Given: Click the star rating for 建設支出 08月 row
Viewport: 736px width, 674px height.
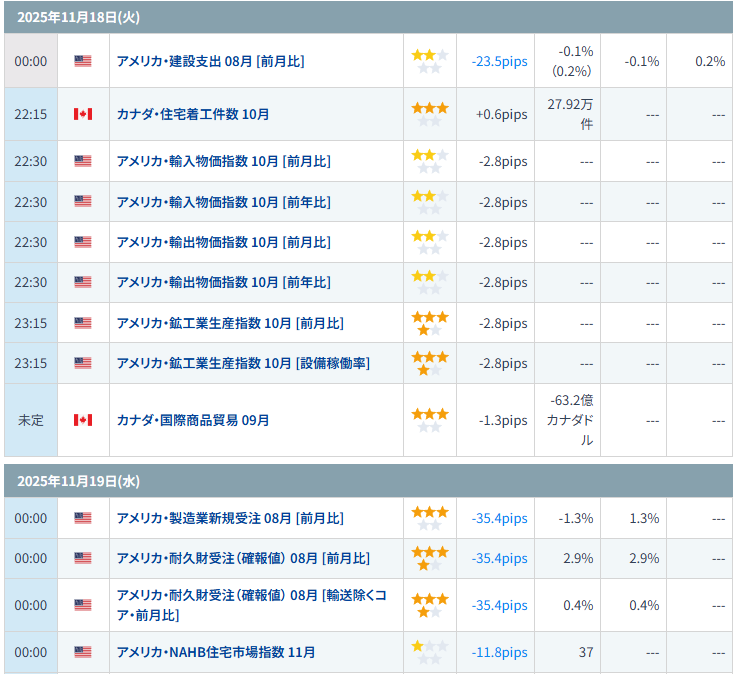Looking at the screenshot, I should tap(430, 61).
